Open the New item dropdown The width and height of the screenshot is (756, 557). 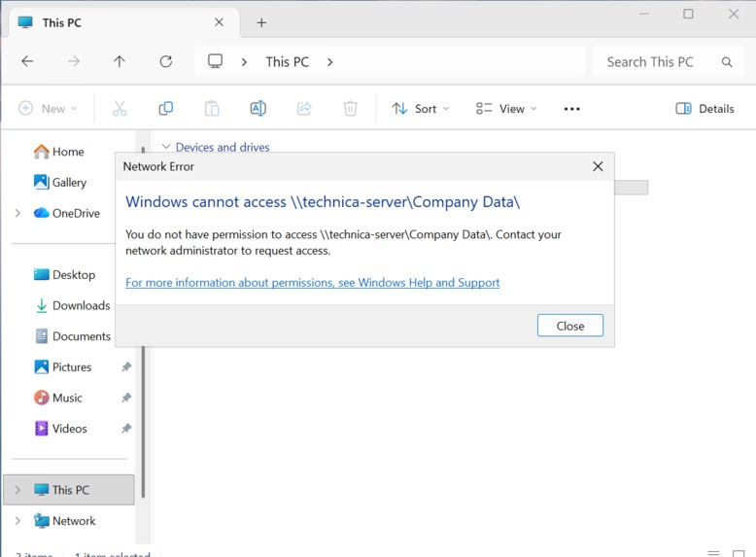coord(48,109)
